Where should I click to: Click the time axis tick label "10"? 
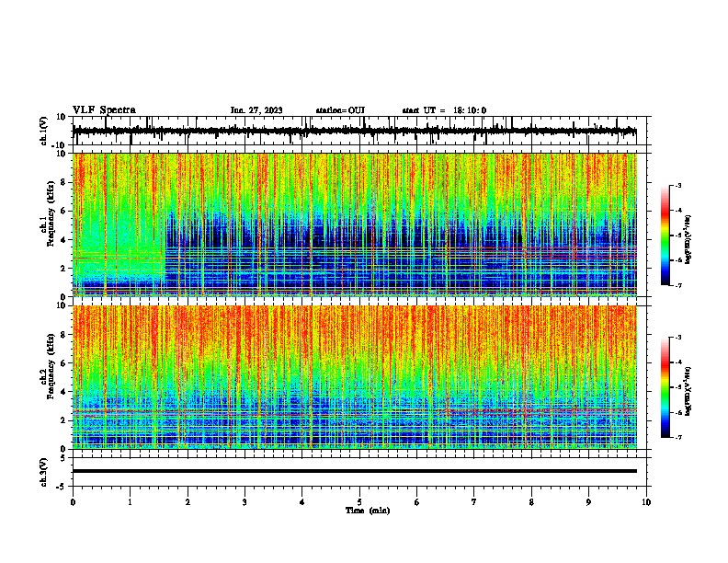point(646,502)
